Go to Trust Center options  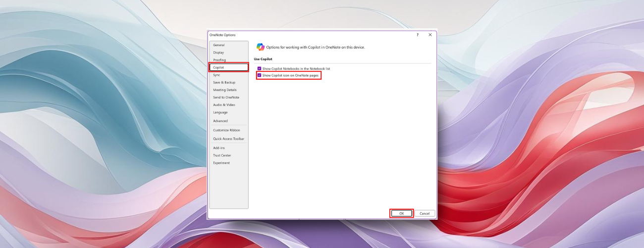[x=228, y=155]
